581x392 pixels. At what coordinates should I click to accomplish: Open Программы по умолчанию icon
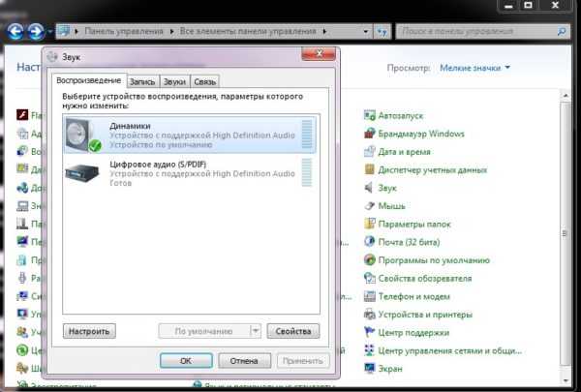(x=370, y=260)
